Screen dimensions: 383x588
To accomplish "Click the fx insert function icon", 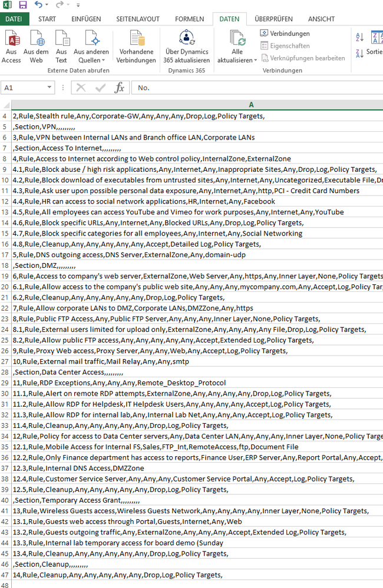I will click(120, 88).
